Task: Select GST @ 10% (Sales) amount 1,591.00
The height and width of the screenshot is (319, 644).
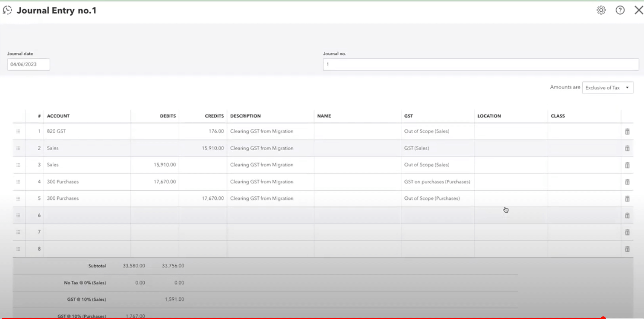Action: pyautogui.click(x=174, y=300)
